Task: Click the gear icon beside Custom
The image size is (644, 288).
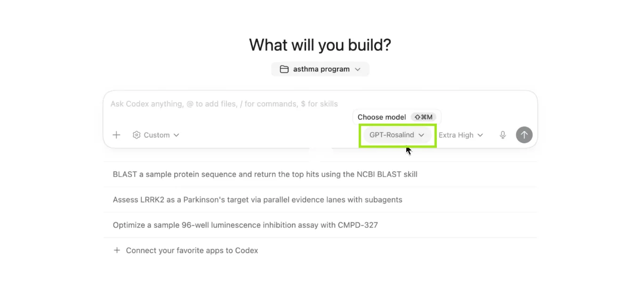Action: point(137,135)
